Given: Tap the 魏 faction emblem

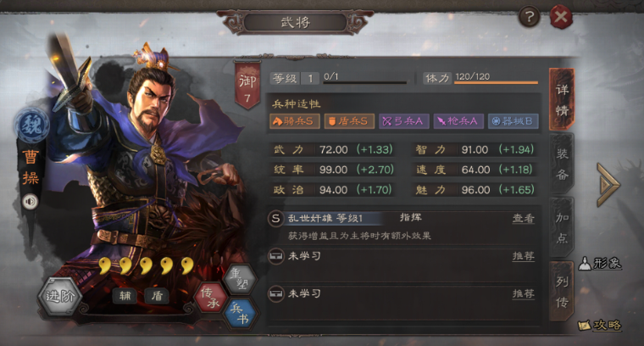Looking at the screenshot, I should pos(32,125).
